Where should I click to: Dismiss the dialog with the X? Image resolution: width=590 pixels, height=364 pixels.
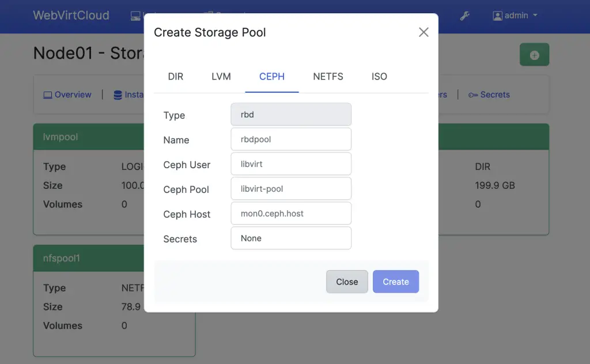click(423, 32)
